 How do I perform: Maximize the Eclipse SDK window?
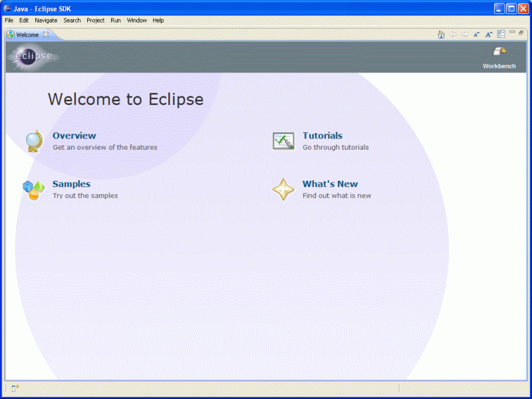511,9
